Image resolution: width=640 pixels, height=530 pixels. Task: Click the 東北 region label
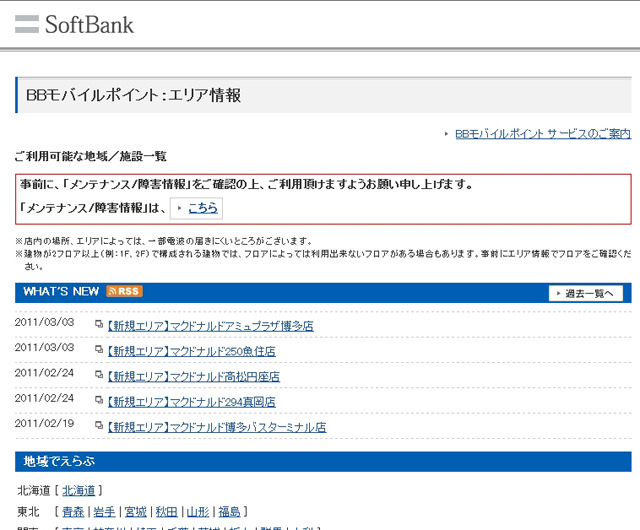point(29,512)
